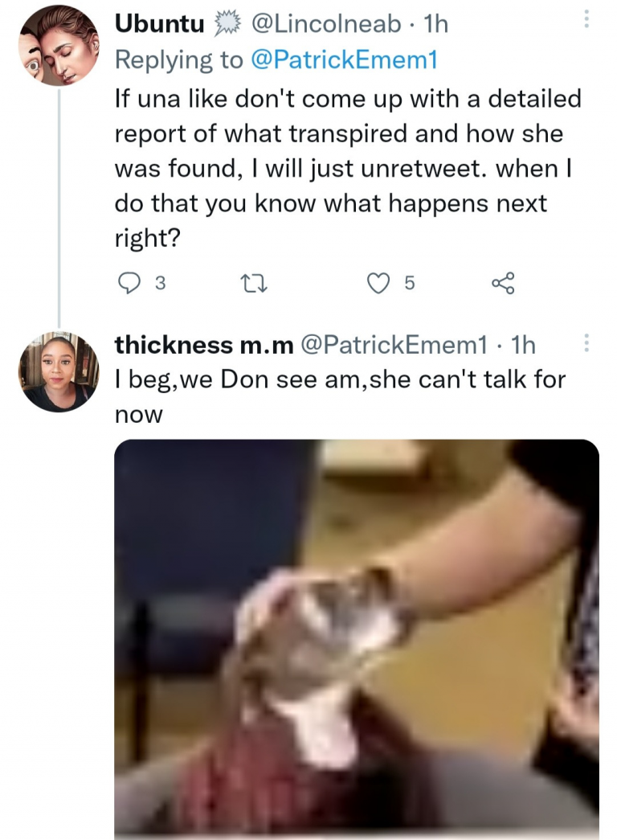This screenshot has width=617, height=840.
Task: Open thickness m.m's profile avatar
Action: click(x=59, y=371)
